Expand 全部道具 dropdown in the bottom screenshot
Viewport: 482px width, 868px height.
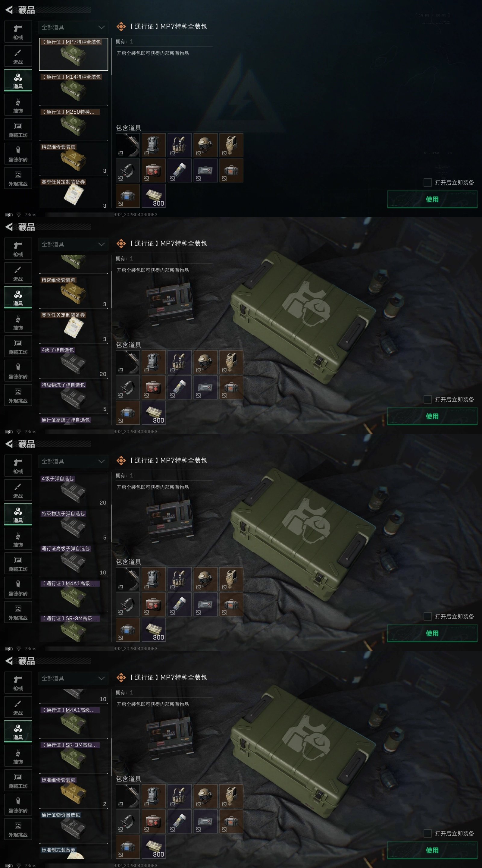click(x=74, y=678)
